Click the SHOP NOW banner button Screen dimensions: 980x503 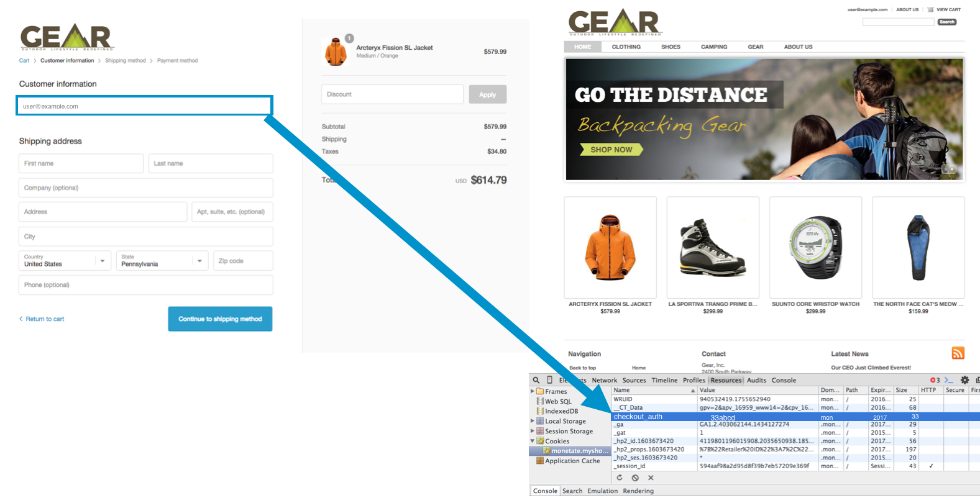pos(611,150)
